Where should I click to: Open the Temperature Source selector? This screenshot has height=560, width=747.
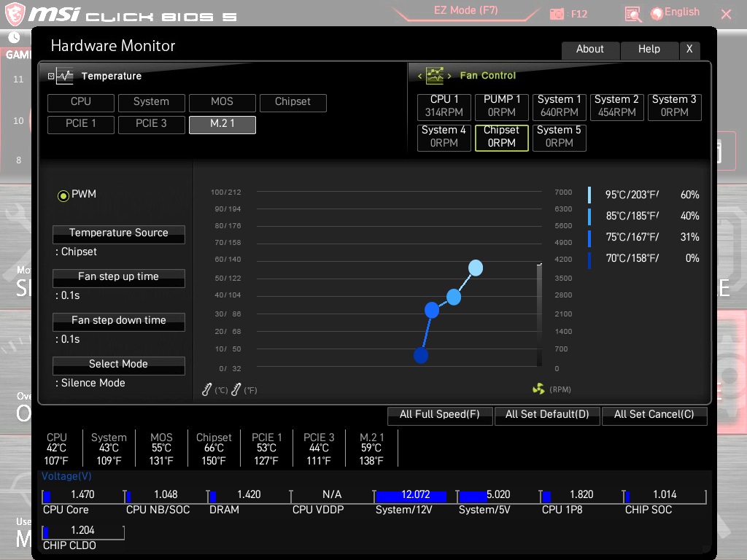[119, 234]
